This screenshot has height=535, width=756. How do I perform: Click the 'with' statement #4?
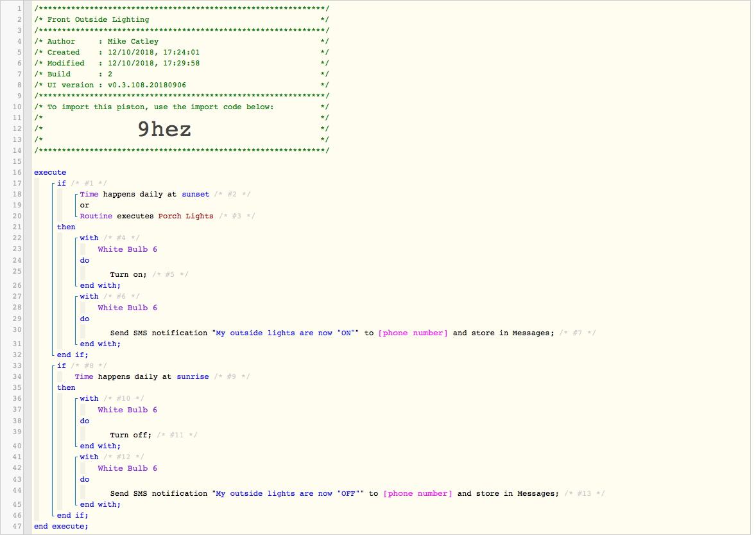(x=89, y=238)
